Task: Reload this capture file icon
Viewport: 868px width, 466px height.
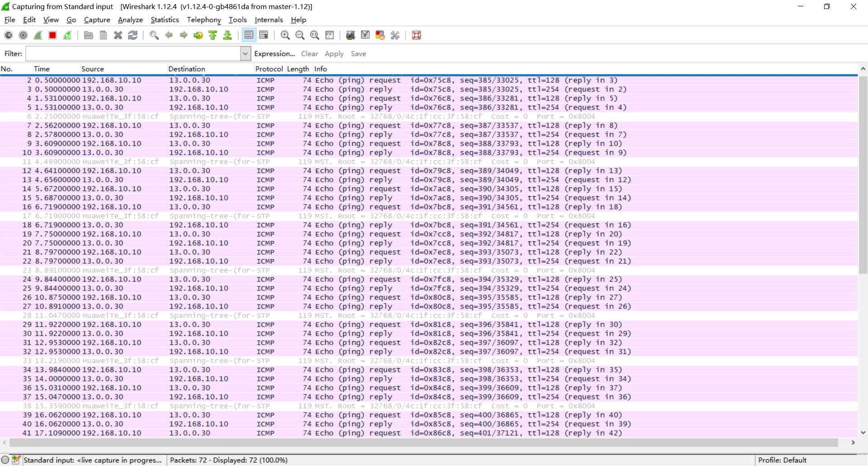Action: coord(132,35)
